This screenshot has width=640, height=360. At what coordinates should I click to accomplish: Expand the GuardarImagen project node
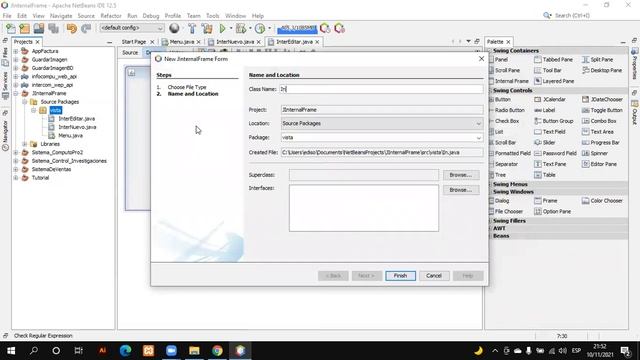(16, 60)
